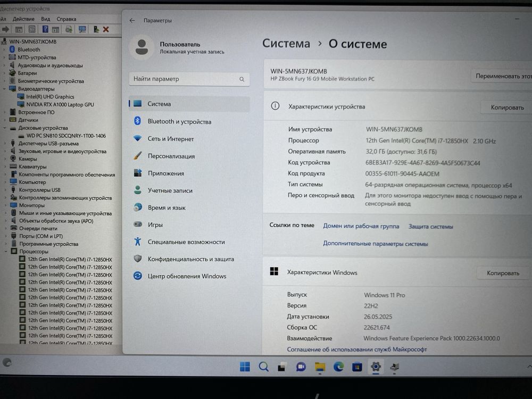
Task: Open the Windows Start button on taskbar
Action: coord(245,367)
